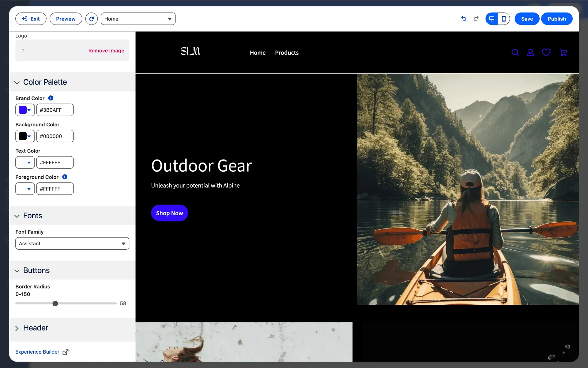
Task: Open the user account icon
Action: [x=530, y=52]
